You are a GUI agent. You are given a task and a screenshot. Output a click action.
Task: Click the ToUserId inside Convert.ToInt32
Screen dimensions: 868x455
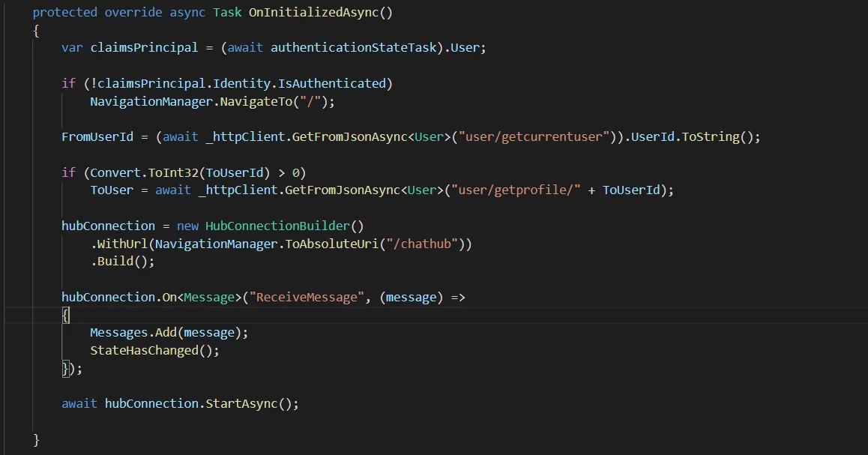(x=234, y=172)
